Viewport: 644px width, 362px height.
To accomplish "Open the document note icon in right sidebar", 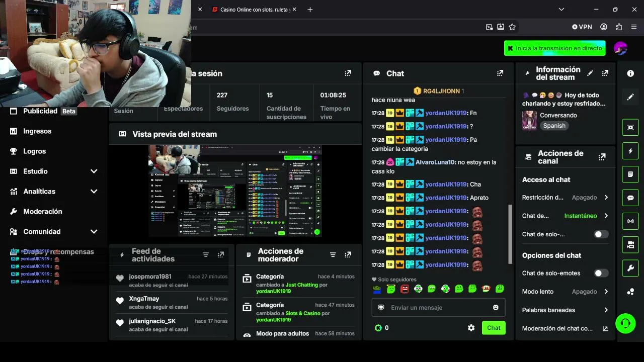I will tap(630, 174).
